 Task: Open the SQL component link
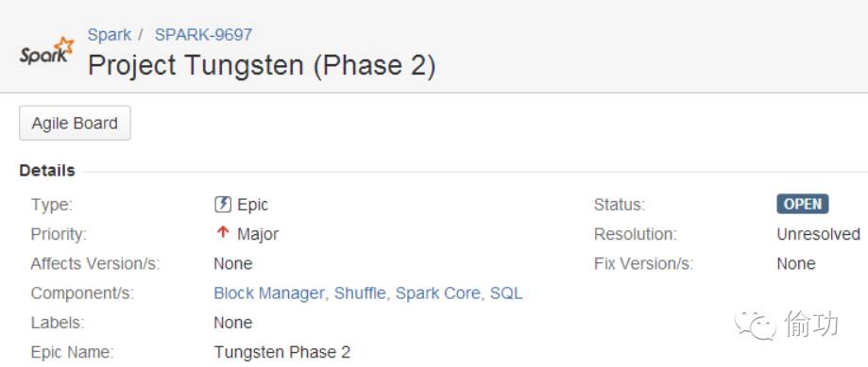pyautogui.click(x=506, y=292)
